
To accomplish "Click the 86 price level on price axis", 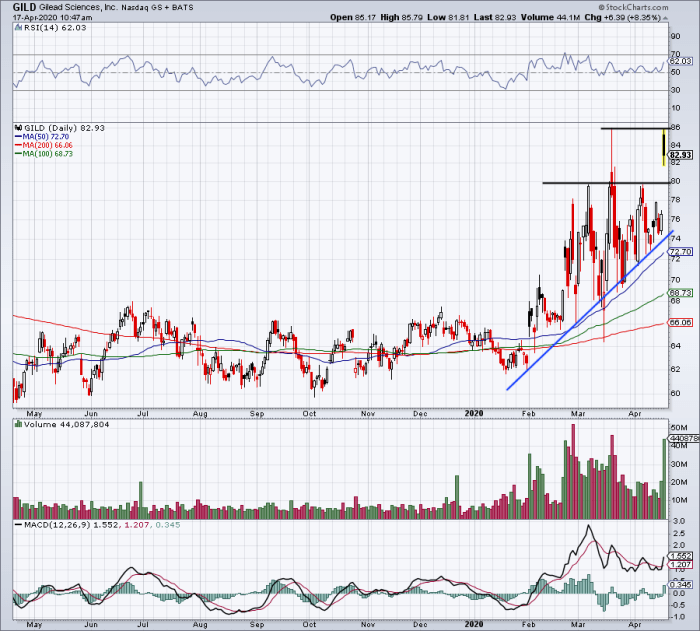I will point(675,127).
